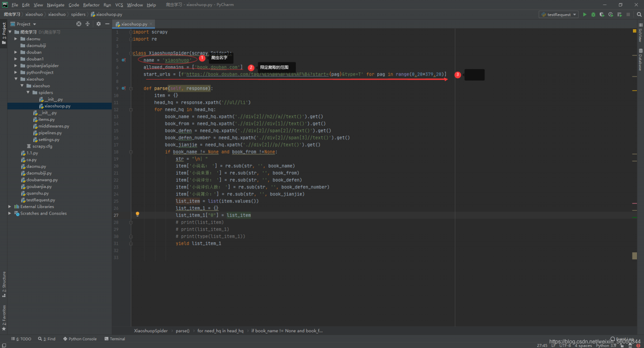Expand the douban1 folder
This screenshot has height=348, width=644.
click(x=16, y=59)
